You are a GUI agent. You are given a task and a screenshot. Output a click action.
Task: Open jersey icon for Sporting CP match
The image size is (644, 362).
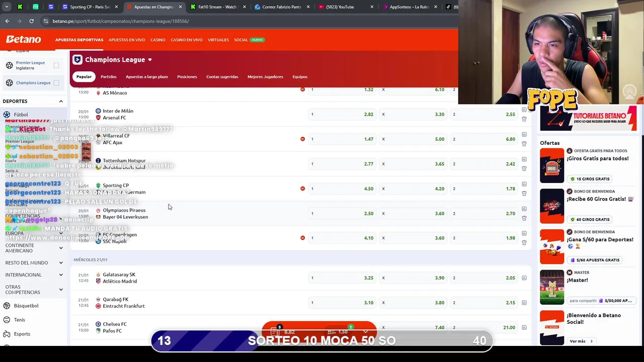tap(524, 194)
